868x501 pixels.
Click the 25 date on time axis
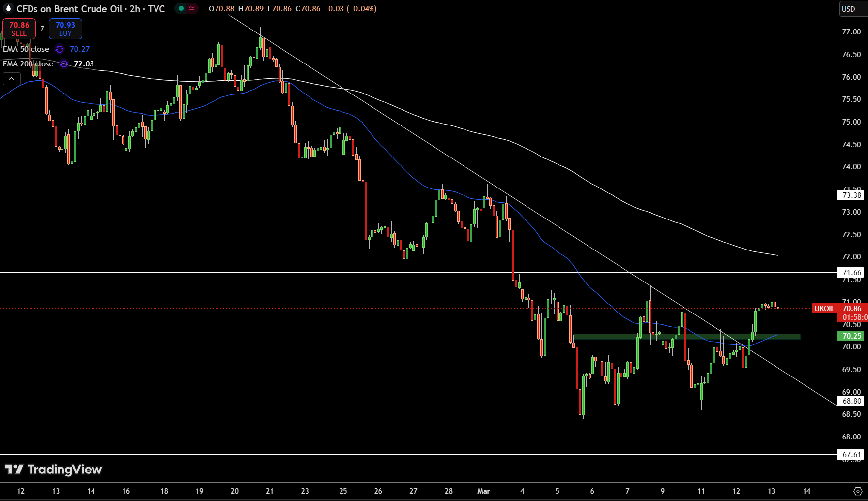(x=343, y=491)
